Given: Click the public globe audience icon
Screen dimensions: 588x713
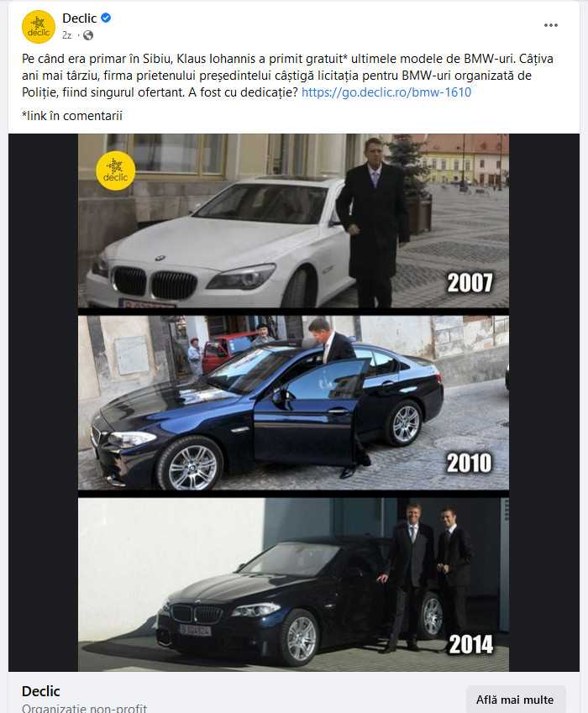Looking at the screenshot, I should (x=88, y=35).
